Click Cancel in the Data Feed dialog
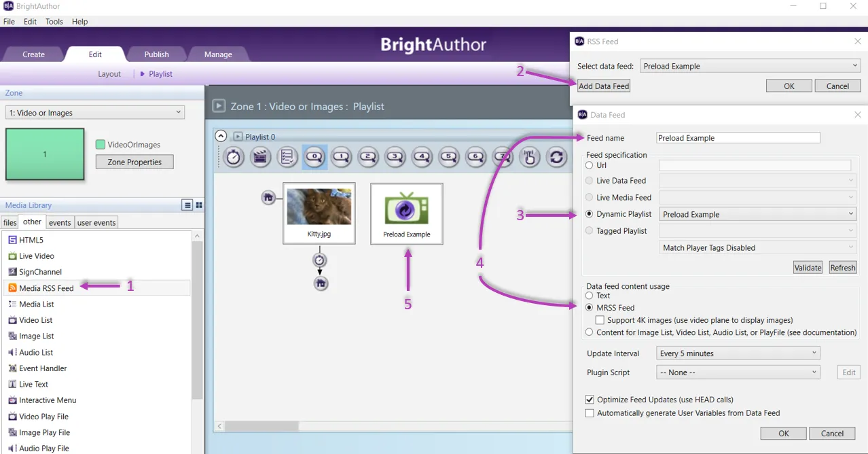 coord(833,434)
